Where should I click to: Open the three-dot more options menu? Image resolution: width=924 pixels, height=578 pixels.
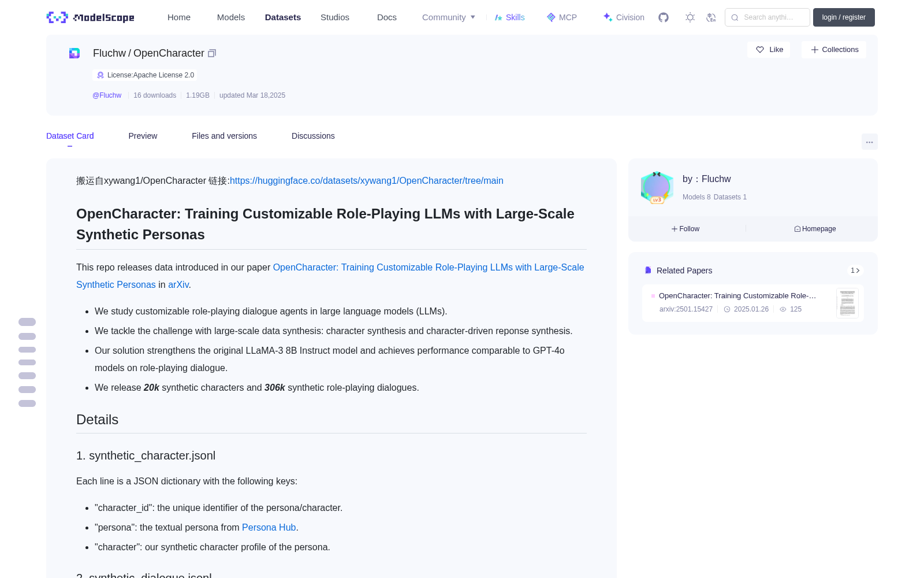869,142
